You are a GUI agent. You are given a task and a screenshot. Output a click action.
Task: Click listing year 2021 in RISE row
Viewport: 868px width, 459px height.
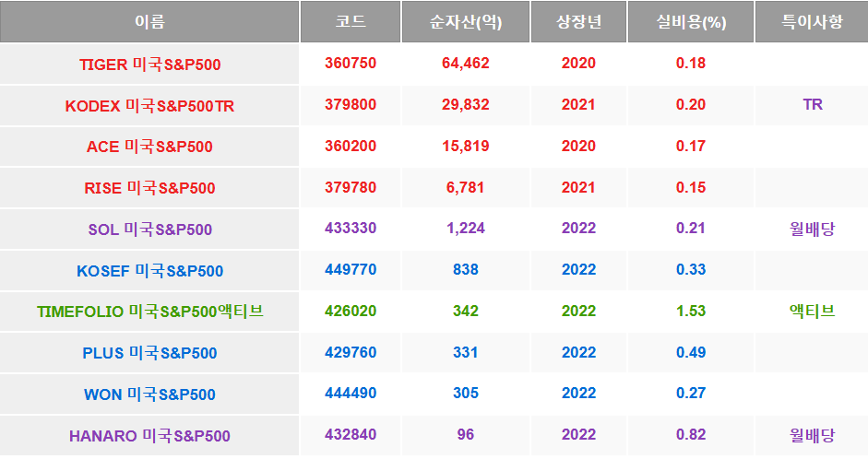pyautogui.click(x=578, y=187)
